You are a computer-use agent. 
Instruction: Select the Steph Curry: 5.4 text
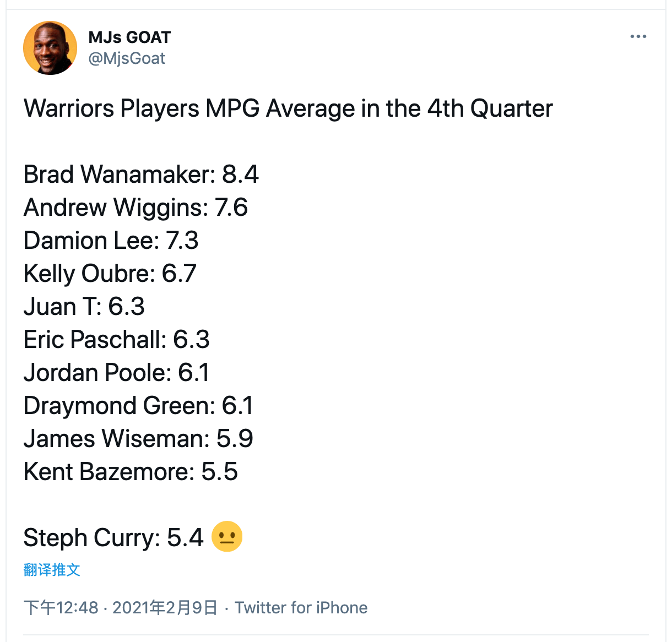(x=113, y=538)
